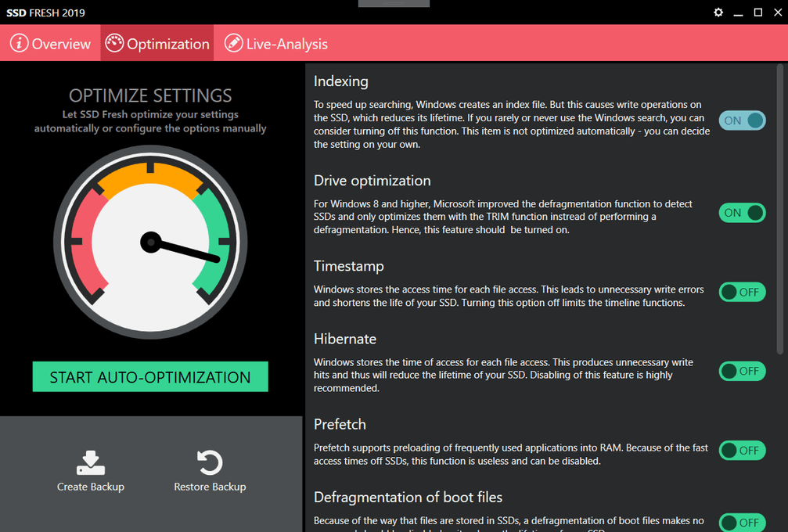Toggle the Indexing switch
The image size is (788, 532).
click(742, 120)
